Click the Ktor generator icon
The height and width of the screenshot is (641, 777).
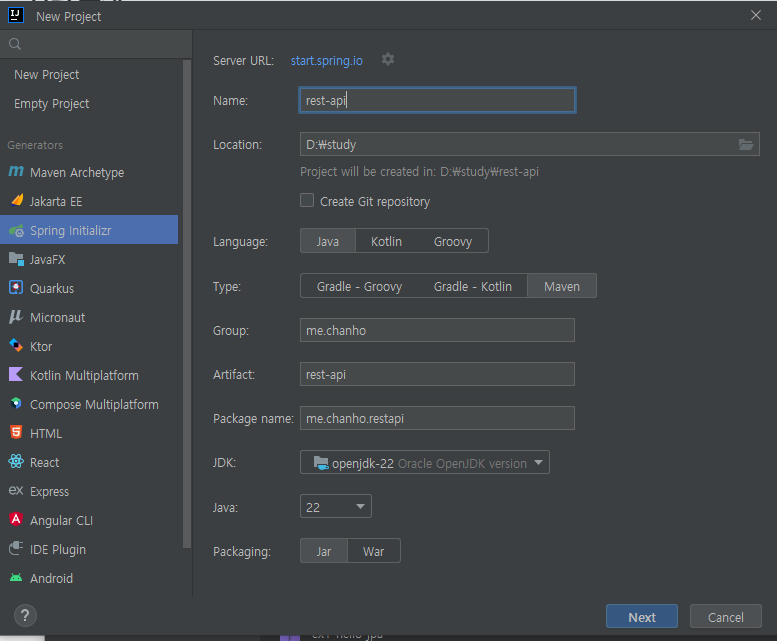coord(16,345)
